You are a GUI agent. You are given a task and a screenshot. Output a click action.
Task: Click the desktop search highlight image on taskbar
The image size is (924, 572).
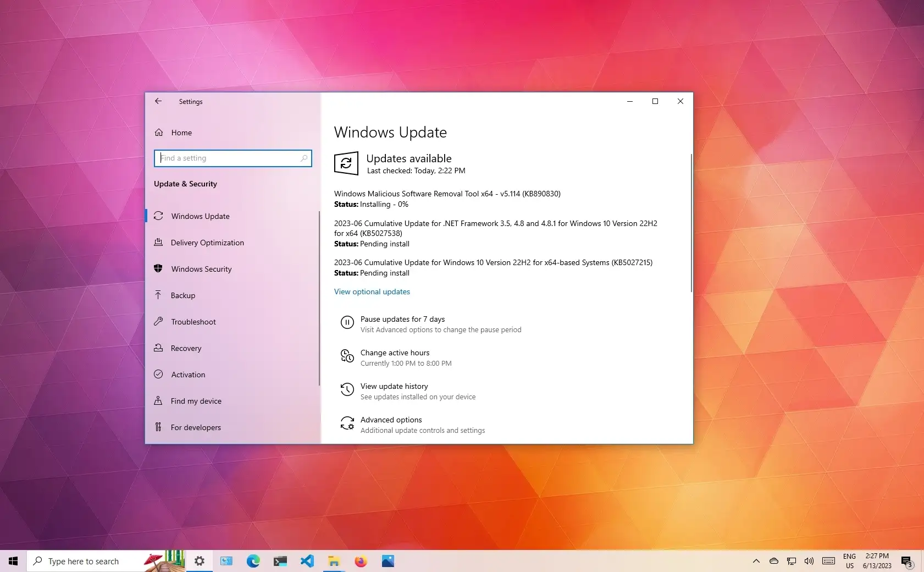tap(164, 561)
